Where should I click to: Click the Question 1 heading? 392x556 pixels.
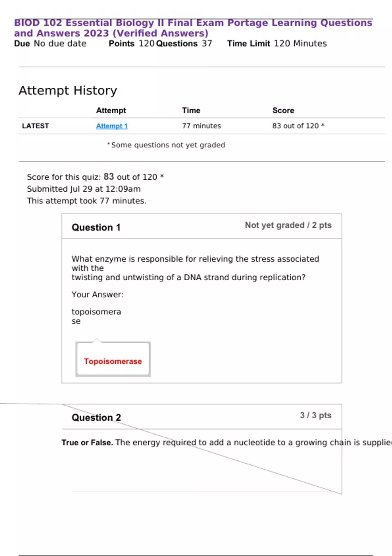coord(96,227)
